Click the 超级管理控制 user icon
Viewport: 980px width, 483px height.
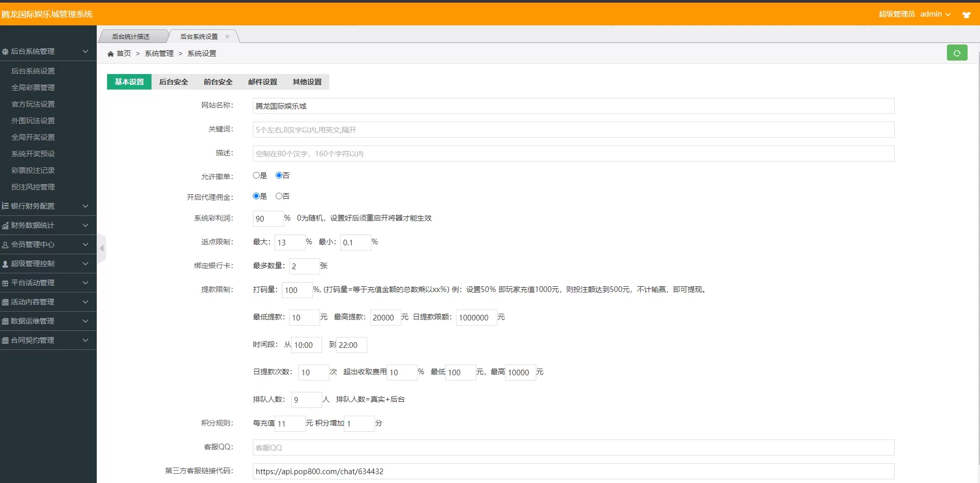[5, 264]
